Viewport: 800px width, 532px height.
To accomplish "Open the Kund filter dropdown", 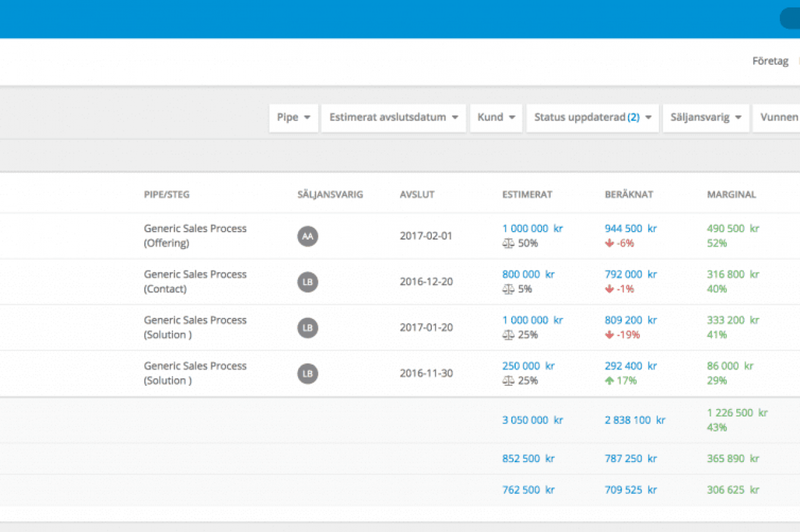I will (496, 117).
